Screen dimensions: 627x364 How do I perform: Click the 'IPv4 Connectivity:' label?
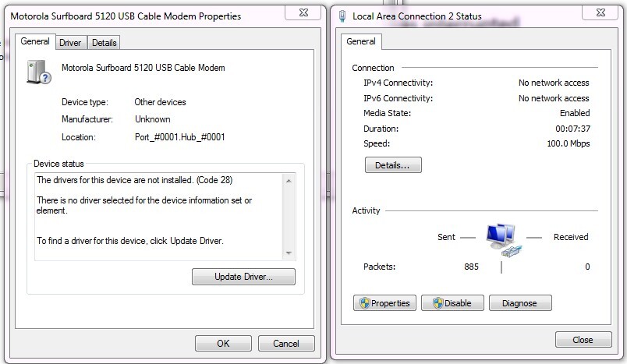(398, 83)
